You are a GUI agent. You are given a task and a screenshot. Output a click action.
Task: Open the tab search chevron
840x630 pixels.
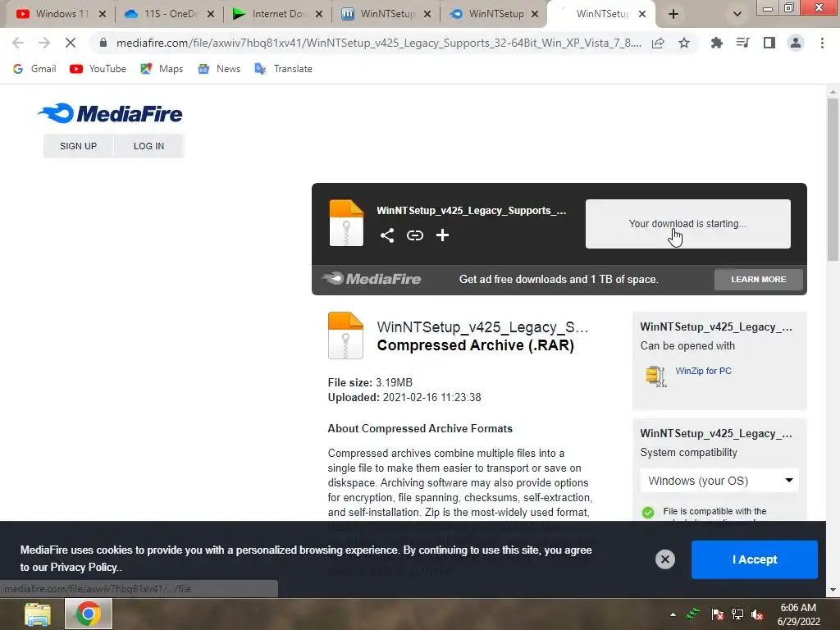point(737,14)
